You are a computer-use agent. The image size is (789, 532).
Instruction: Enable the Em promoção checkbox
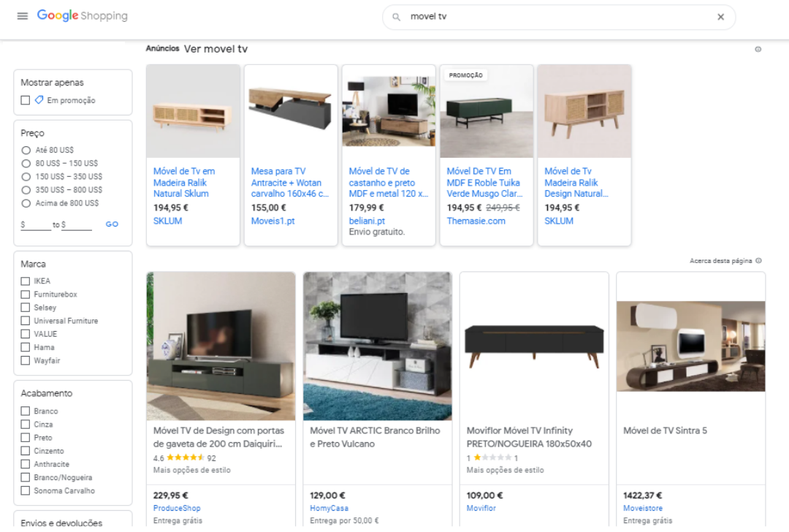(x=24, y=100)
